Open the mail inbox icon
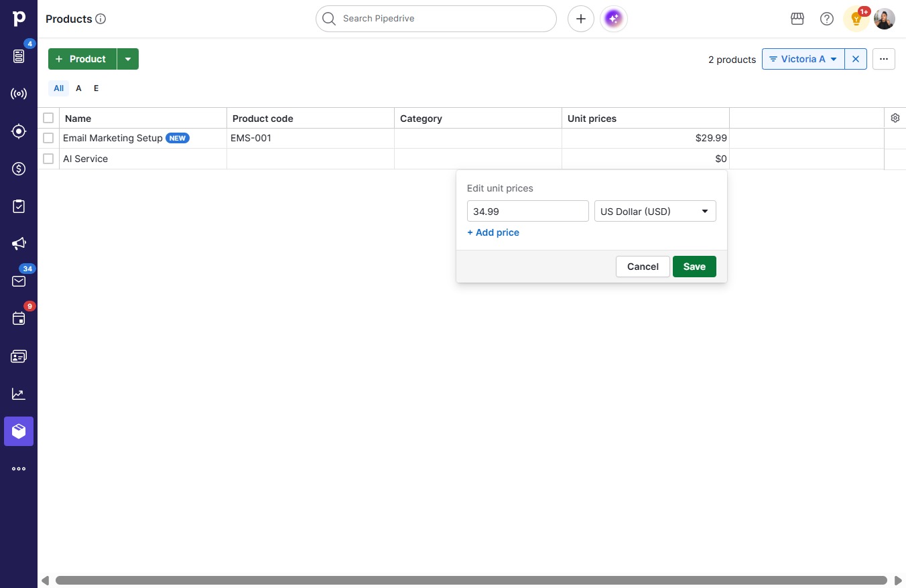The width and height of the screenshot is (906, 588). [19, 281]
